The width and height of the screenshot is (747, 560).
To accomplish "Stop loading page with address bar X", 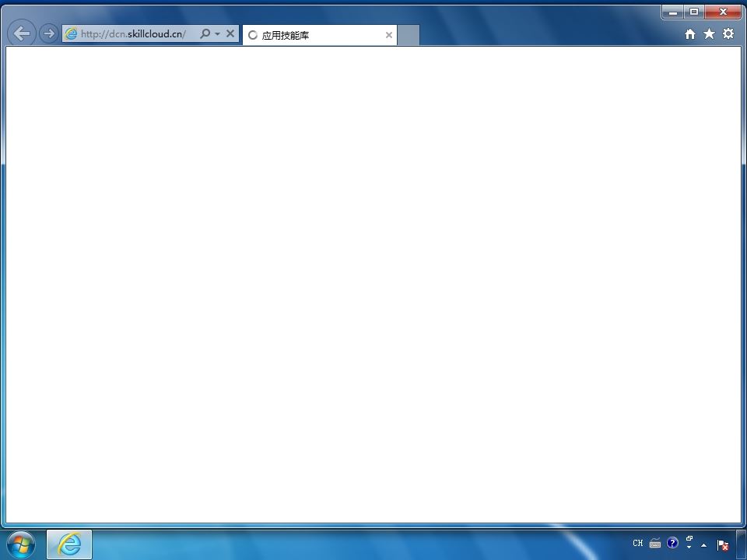I will 230,33.
